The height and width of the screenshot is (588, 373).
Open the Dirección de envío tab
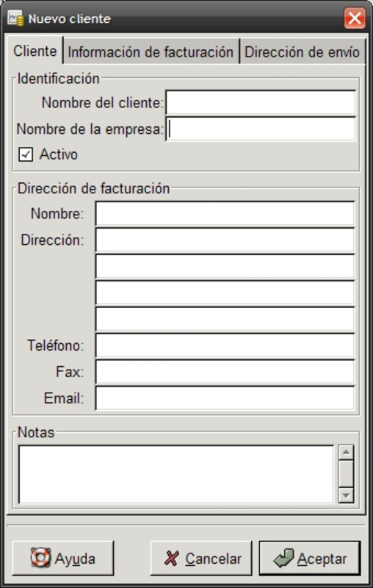302,51
